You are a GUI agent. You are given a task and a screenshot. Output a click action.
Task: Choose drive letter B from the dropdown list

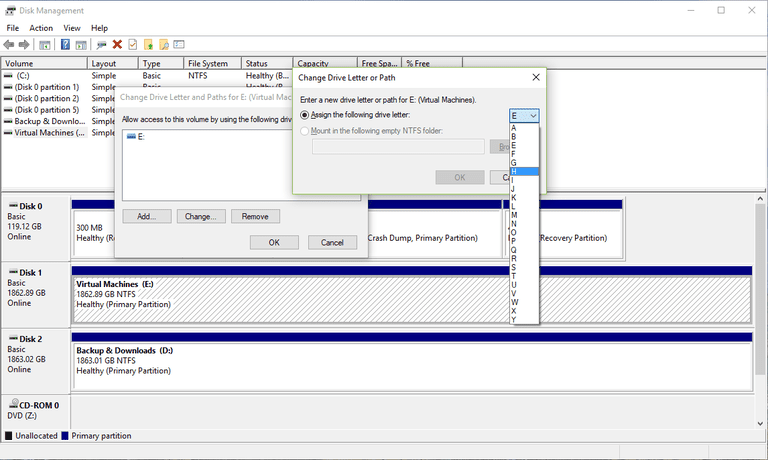524,137
